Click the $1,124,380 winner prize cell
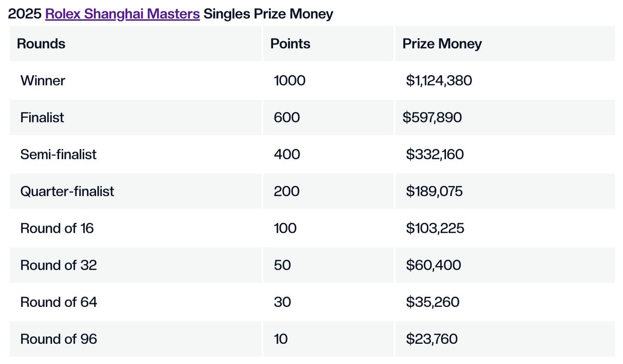This screenshot has width=623, height=364. [x=439, y=81]
